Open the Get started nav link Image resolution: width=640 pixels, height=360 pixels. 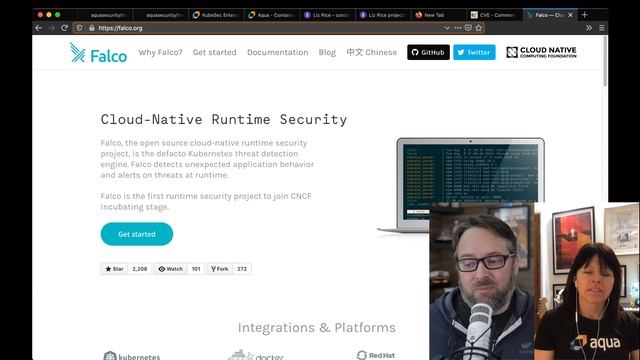coord(214,52)
